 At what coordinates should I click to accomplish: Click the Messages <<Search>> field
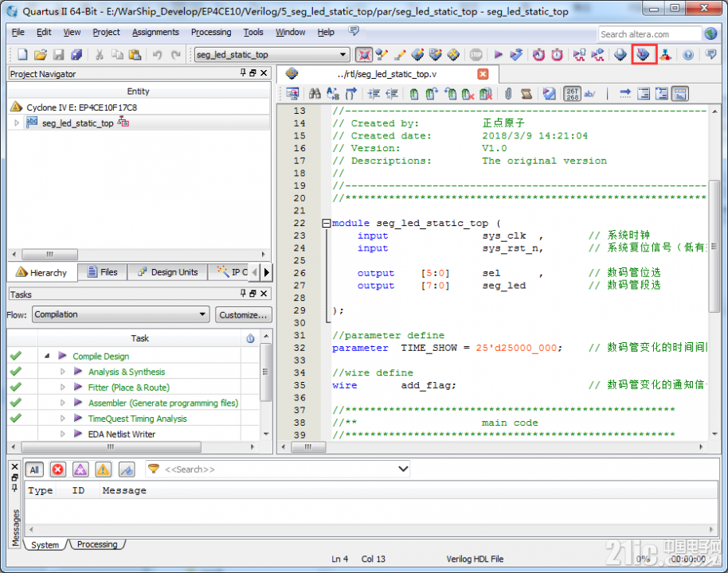[279, 469]
